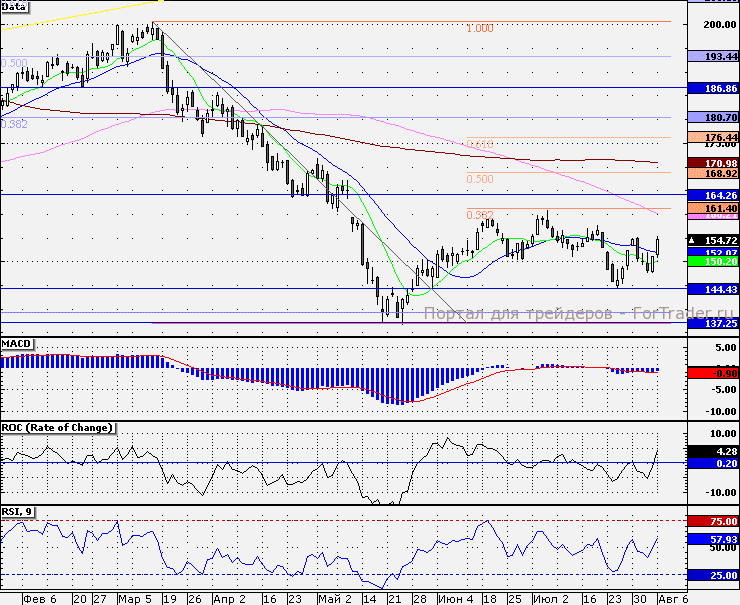Click the green 150.20 moving average tag
Screen dimensions: 740x605
(x=720, y=261)
